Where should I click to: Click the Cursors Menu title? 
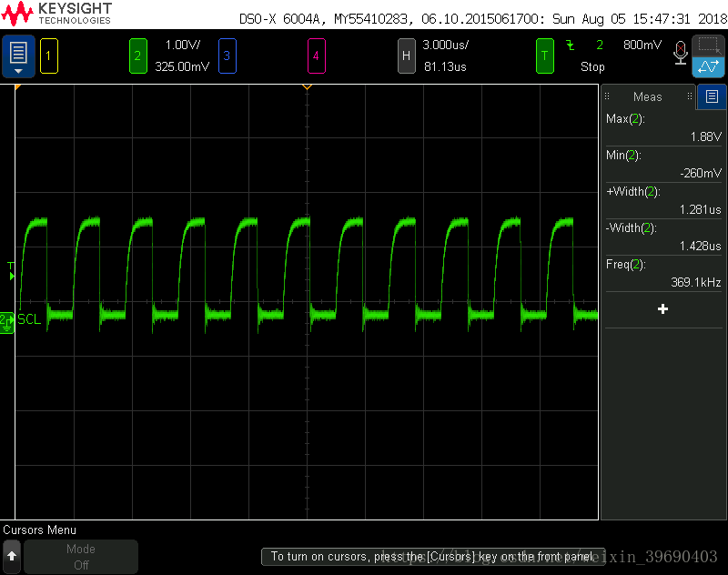click(x=39, y=530)
